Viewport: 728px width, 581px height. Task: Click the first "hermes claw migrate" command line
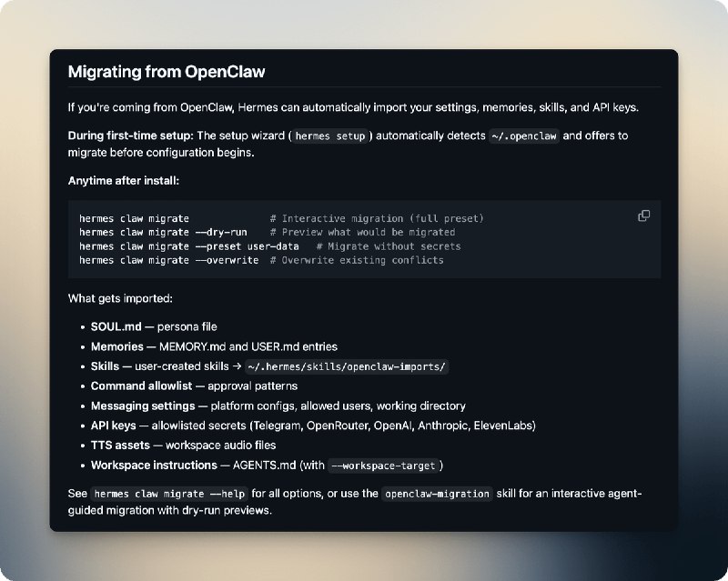coord(134,218)
